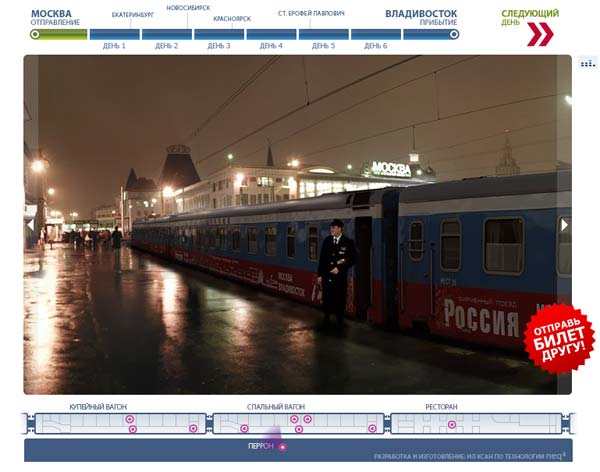Pan panorama left with left arrow
This screenshot has height=472, width=600.
coord(31,225)
